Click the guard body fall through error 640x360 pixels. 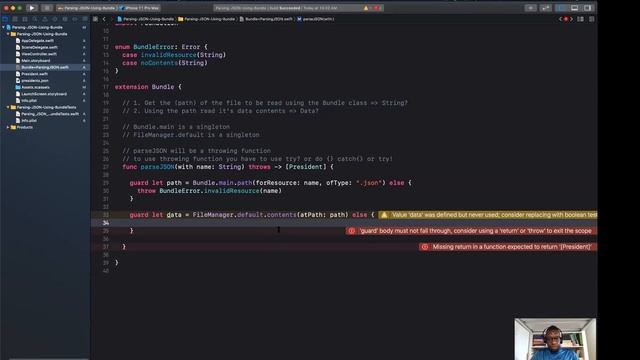[x=471, y=231]
